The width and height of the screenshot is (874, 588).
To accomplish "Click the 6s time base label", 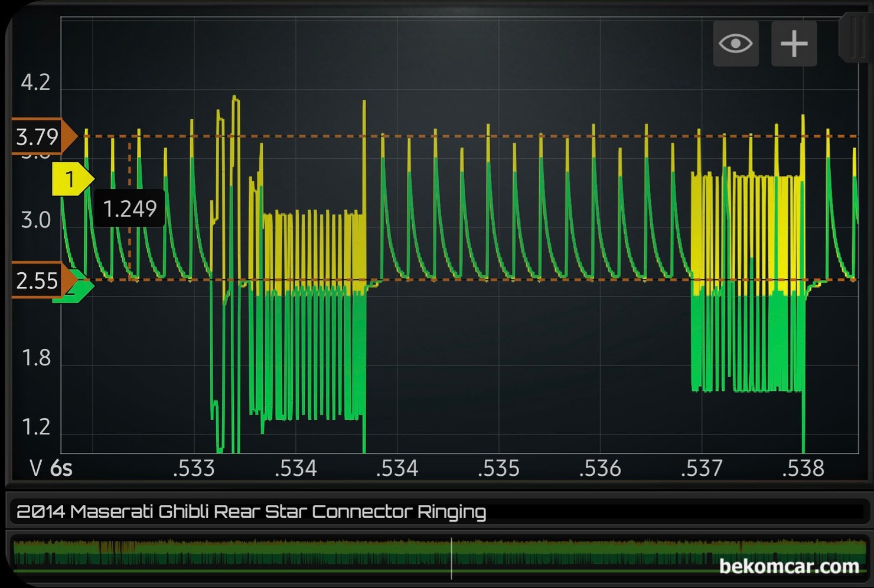I will (61, 468).
